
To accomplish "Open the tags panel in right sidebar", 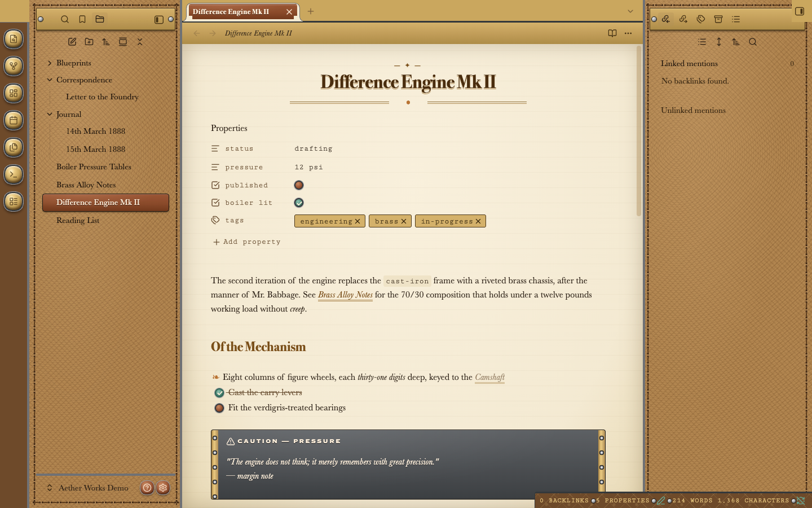I will pos(701,19).
